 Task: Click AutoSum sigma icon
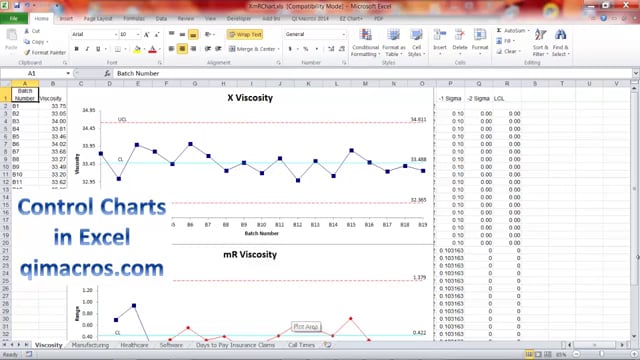pyautogui.click(x=499, y=31)
